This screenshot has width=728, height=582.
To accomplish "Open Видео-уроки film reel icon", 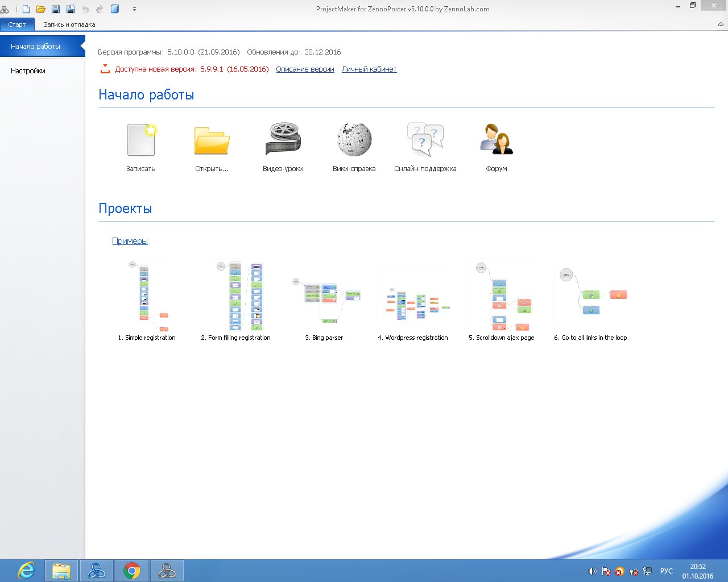I will 283,139.
